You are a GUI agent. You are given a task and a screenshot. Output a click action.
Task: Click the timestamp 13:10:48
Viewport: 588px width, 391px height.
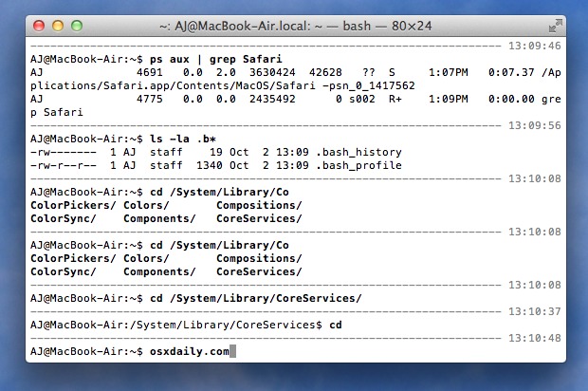coord(534,338)
